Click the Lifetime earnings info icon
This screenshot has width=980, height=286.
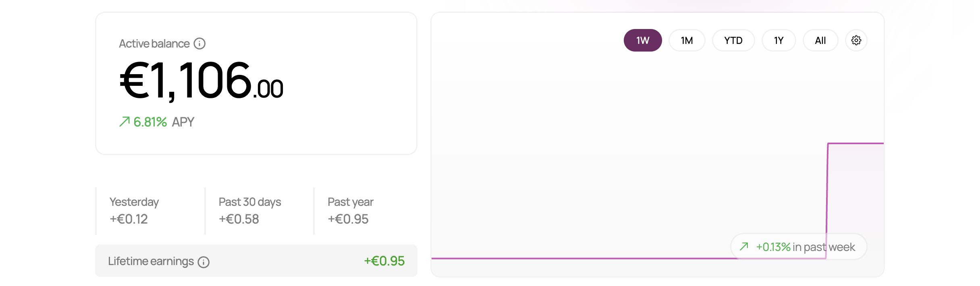(203, 262)
